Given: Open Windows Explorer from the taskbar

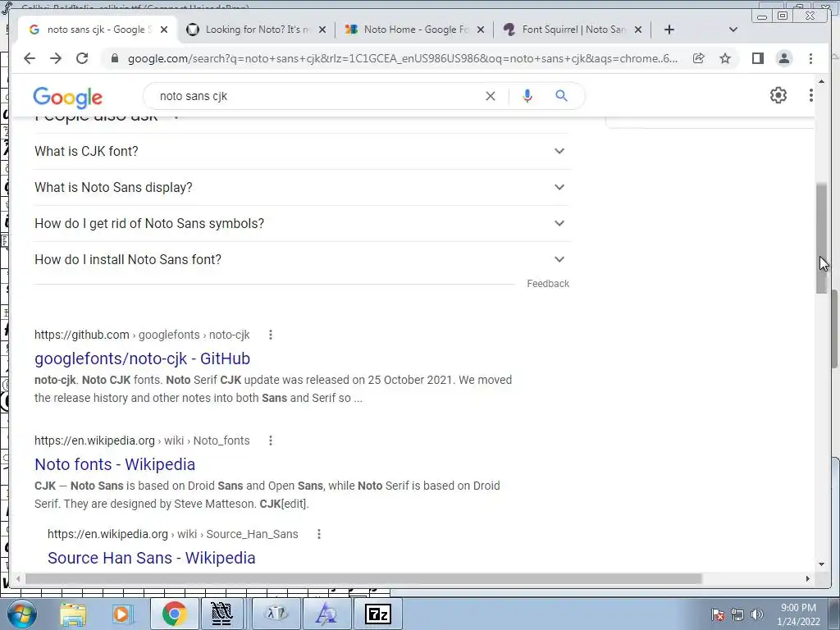Looking at the screenshot, I should pos(73,614).
